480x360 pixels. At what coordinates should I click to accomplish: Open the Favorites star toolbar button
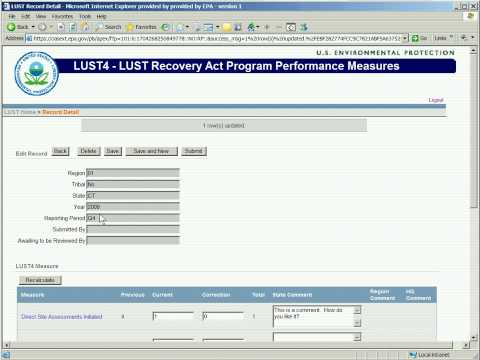pos(141,27)
